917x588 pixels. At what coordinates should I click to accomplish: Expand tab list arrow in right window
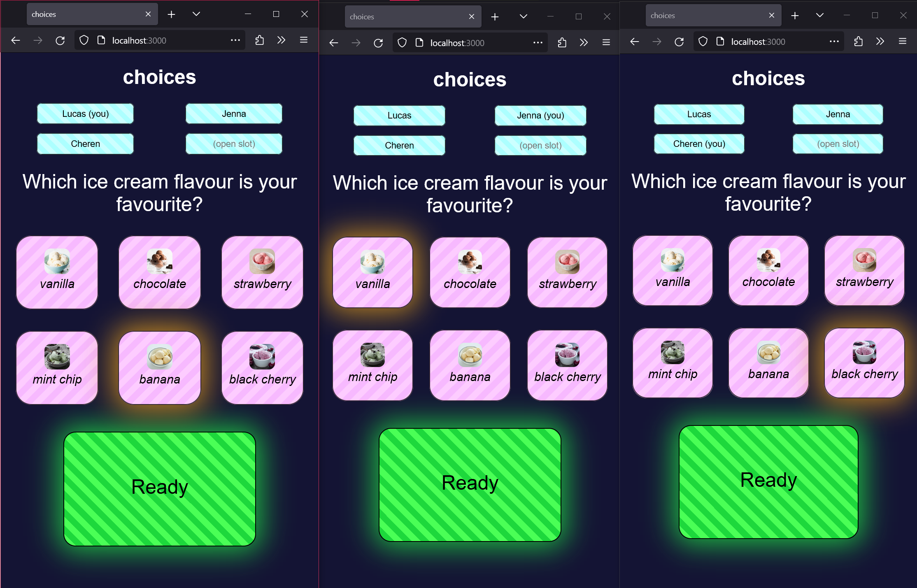[x=819, y=15]
